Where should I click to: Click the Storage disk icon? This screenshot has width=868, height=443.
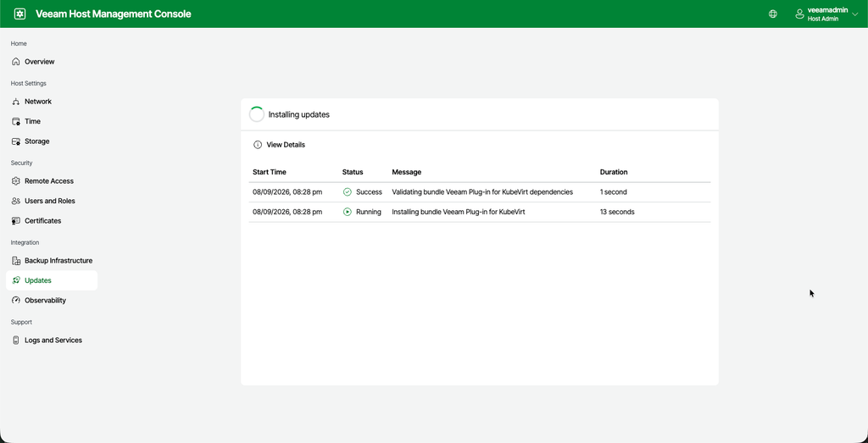click(16, 141)
